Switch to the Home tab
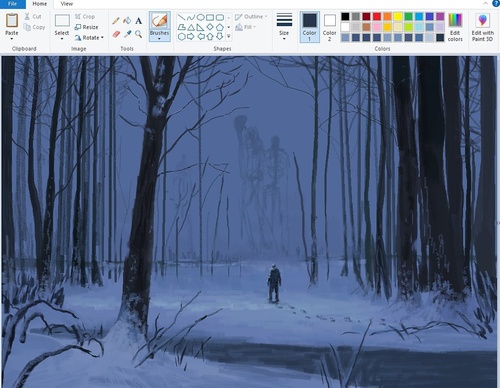500x388 pixels. point(40,4)
